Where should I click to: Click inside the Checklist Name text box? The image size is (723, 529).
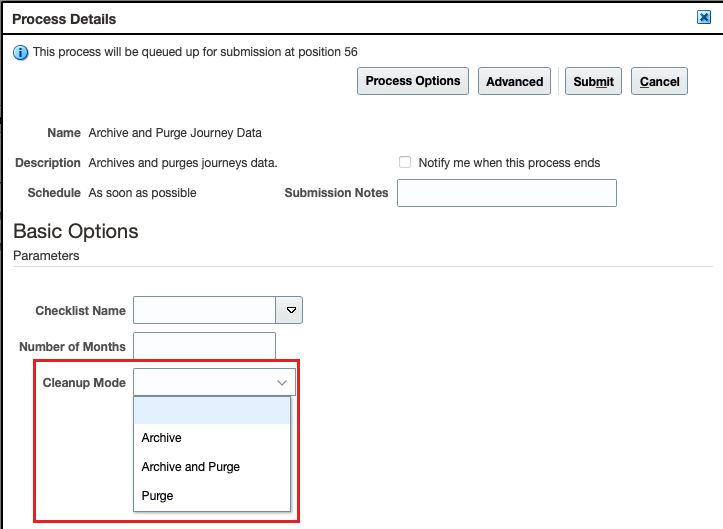coord(204,310)
